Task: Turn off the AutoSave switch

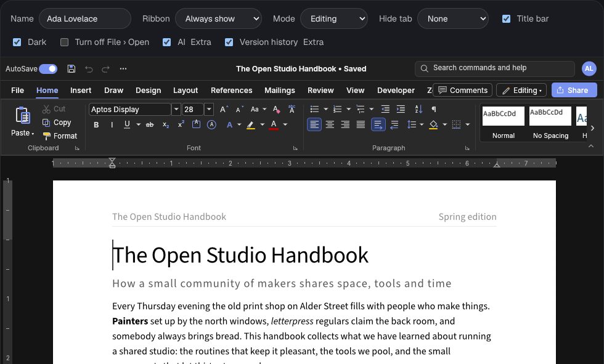Action: [x=48, y=69]
